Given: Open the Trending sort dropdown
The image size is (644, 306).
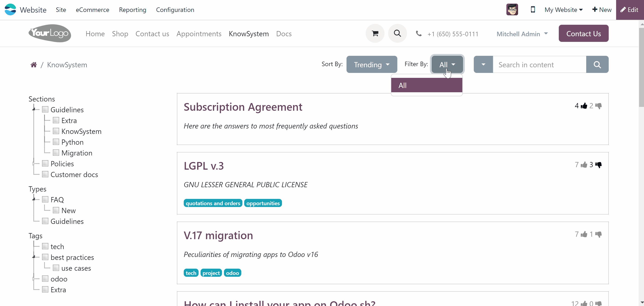Looking at the screenshot, I should coord(372,65).
